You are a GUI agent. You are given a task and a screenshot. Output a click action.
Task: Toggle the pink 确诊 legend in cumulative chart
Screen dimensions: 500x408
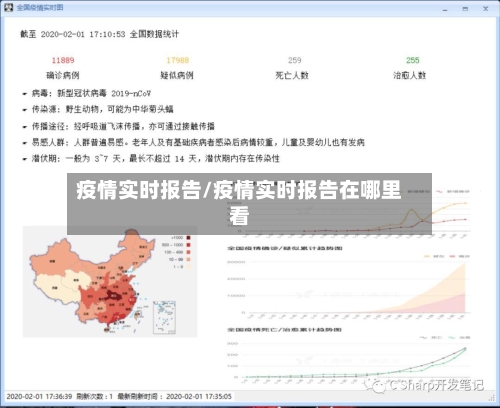tap(460, 256)
